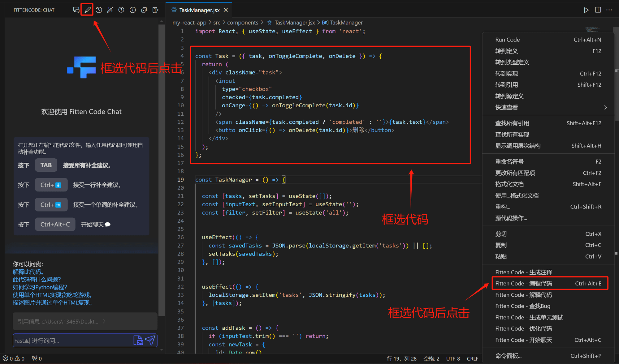Click components breadcrumb segment
Viewport: 619px width, 364px height.
[x=243, y=23]
